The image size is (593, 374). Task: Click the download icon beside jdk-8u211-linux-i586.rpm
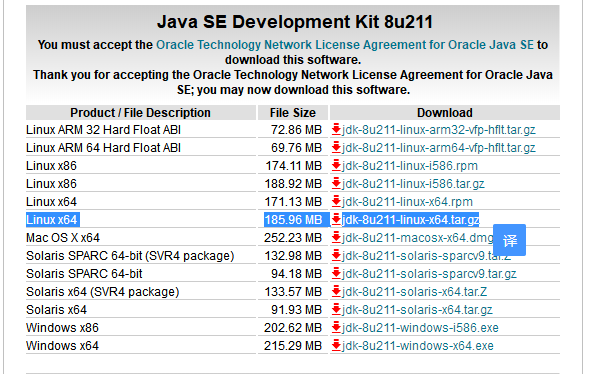coord(336,166)
